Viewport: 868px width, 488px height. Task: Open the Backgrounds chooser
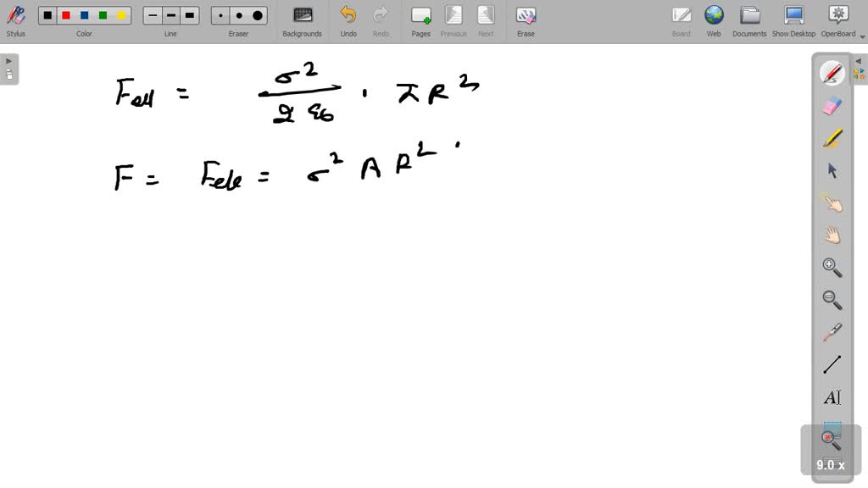coord(302,20)
